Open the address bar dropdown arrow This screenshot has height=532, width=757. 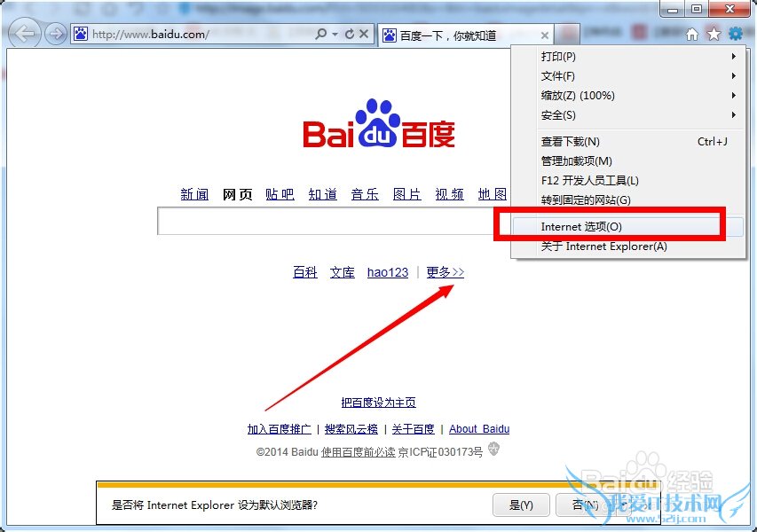pyautogui.click(x=335, y=35)
